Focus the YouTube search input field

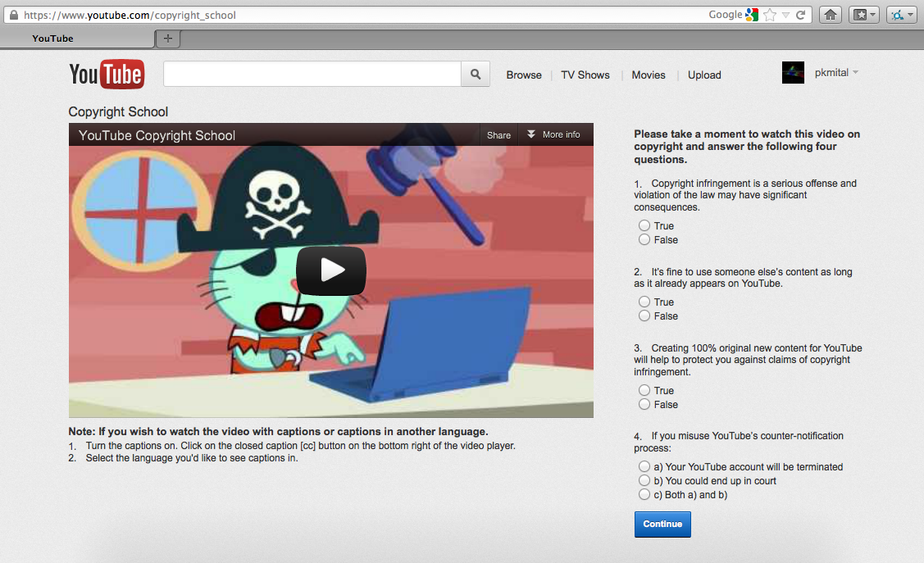tap(312, 75)
